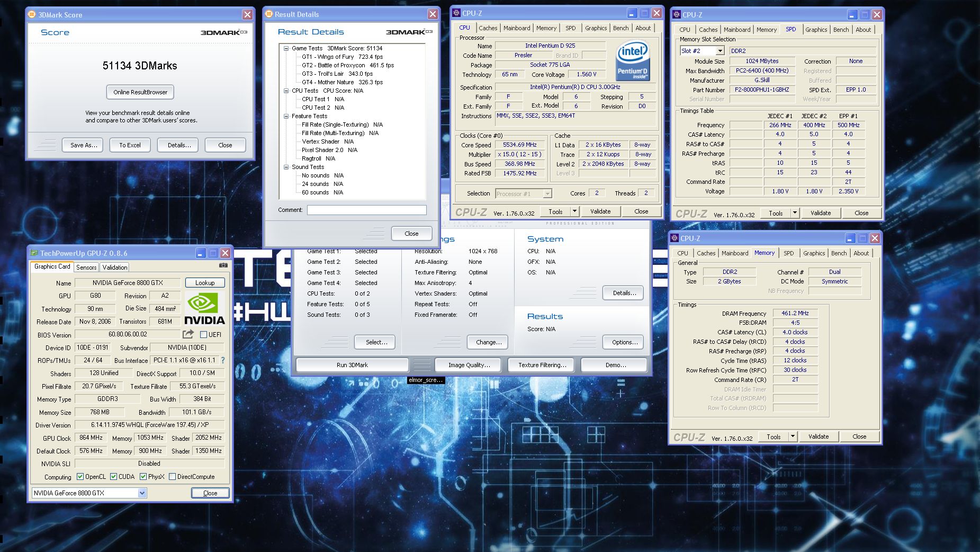Open Tools dropdown arrow in CPU-Z CPU window

coord(574,211)
